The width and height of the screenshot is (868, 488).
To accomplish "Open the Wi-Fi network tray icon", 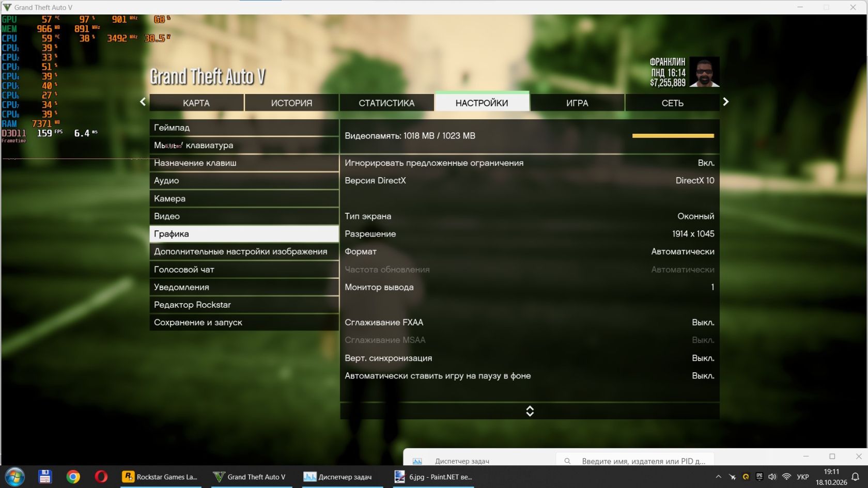I will (786, 477).
